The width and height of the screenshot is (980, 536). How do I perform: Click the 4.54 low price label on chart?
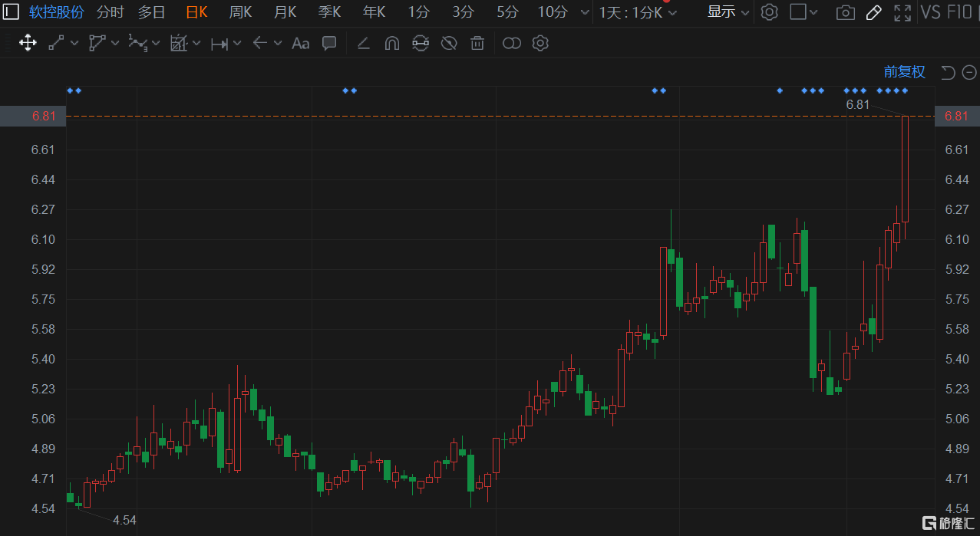tap(124, 520)
